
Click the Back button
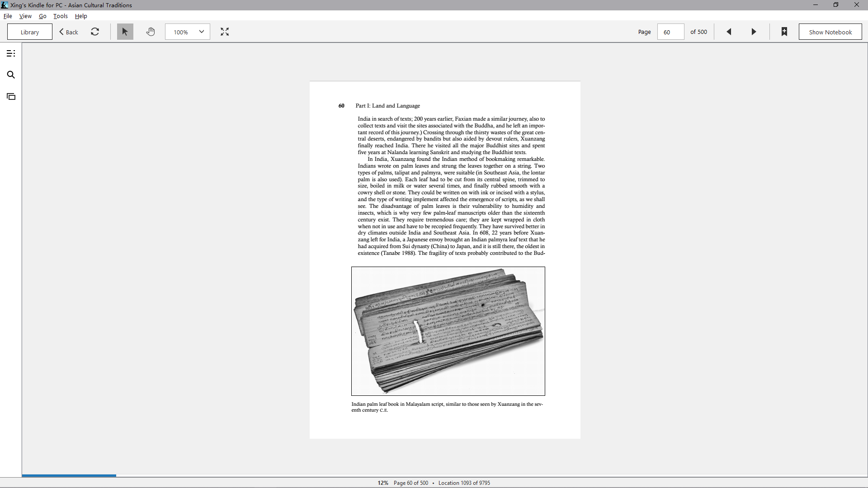(x=69, y=32)
